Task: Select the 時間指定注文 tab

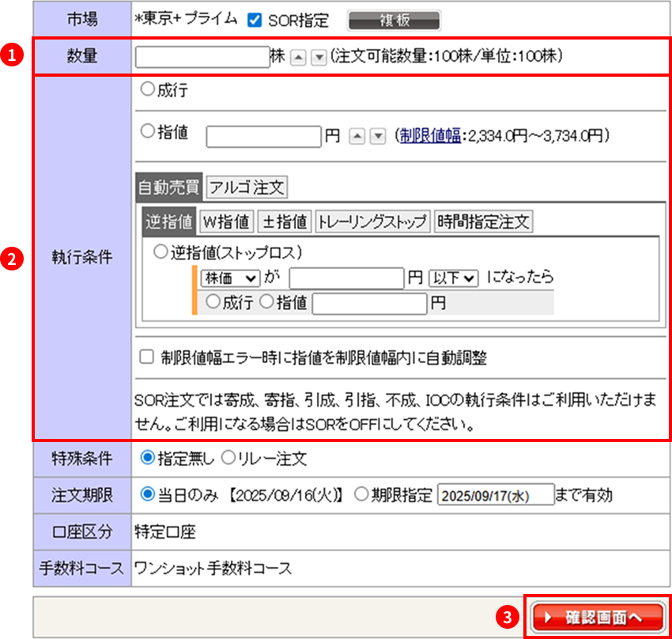Action: pos(483,222)
